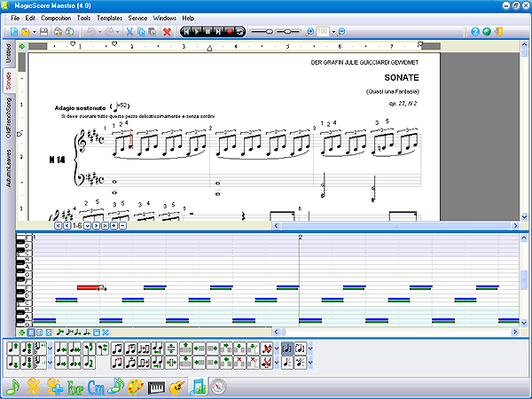The width and height of the screenshot is (532, 399).
Task: Open the zoom percentage dropdown arrow
Action: (x=333, y=32)
